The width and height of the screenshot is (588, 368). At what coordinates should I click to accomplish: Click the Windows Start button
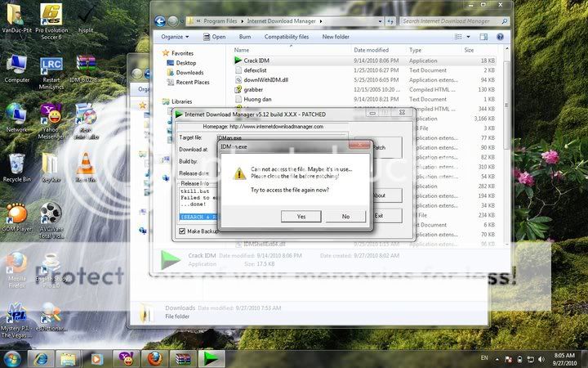tap(12, 359)
